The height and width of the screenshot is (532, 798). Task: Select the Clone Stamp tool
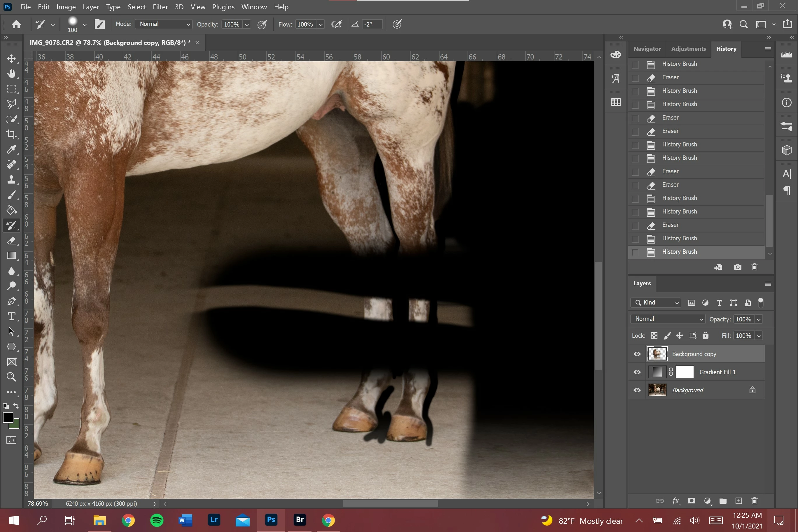pos(12,179)
